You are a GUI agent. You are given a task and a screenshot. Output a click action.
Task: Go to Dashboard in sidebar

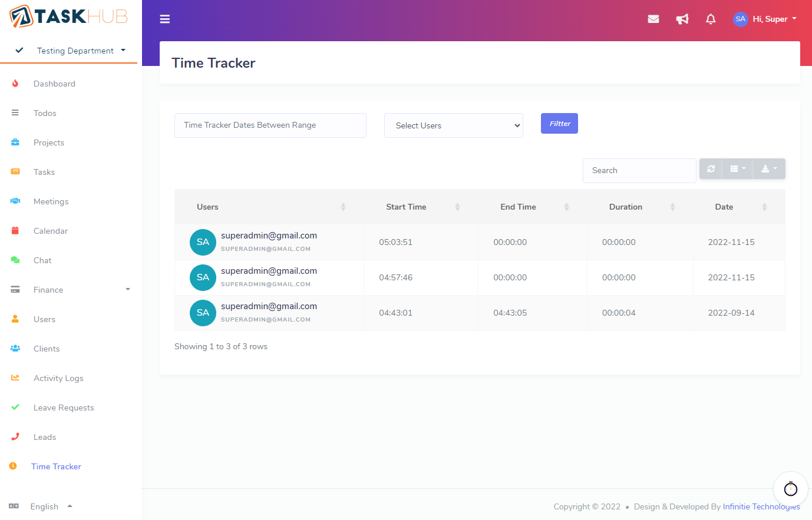click(x=54, y=84)
